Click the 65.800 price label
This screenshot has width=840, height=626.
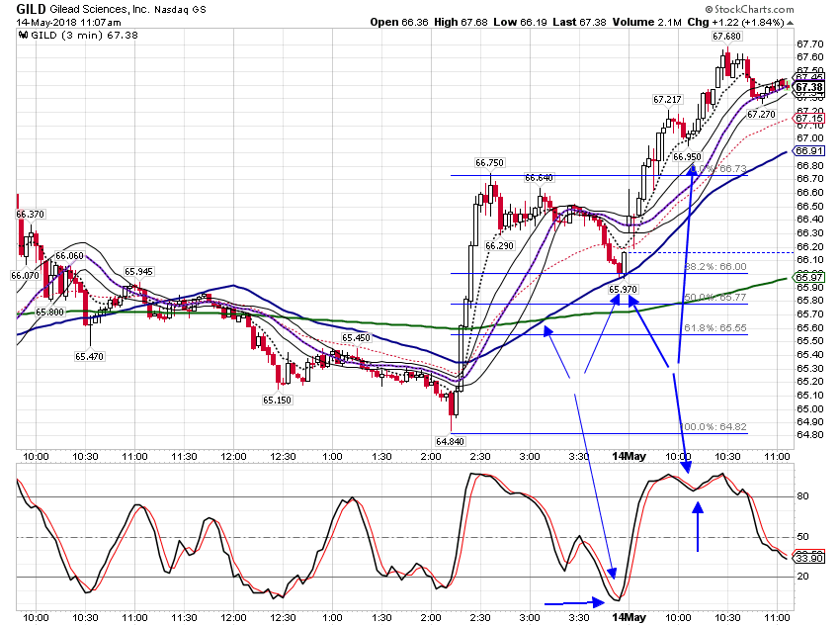(x=49, y=312)
